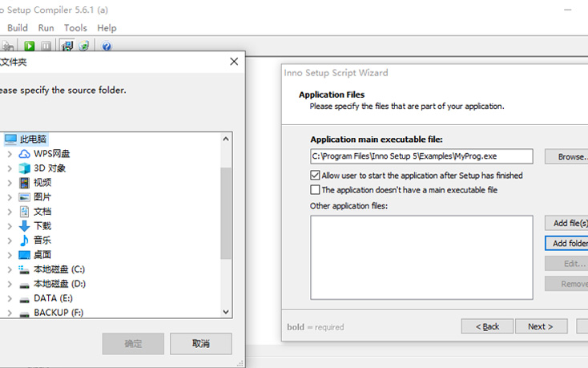The image size is (588, 368).
Task: Click the Next > wizard button
Action: [x=541, y=326]
